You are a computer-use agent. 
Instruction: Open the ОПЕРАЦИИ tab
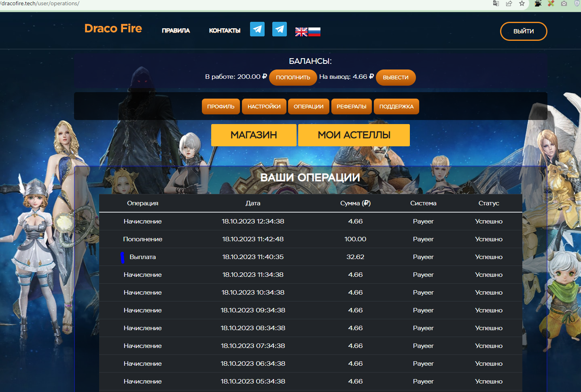tap(309, 107)
